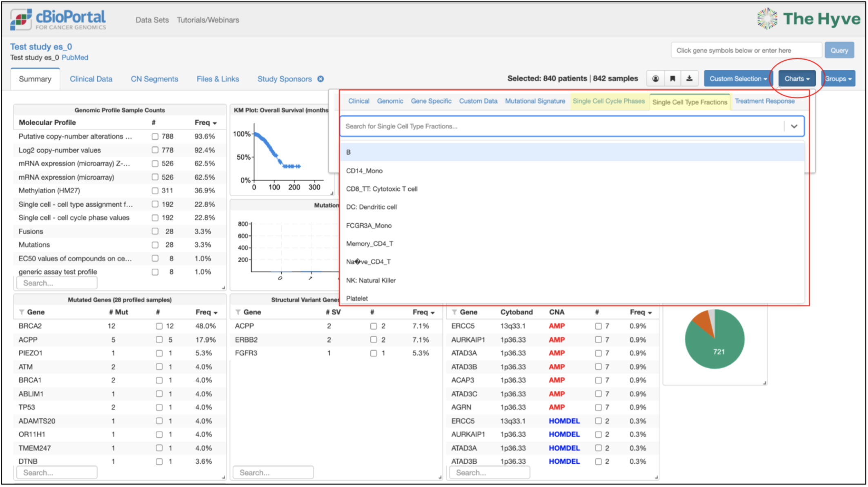
Task: Click The Hyve logo
Action: pos(808,19)
